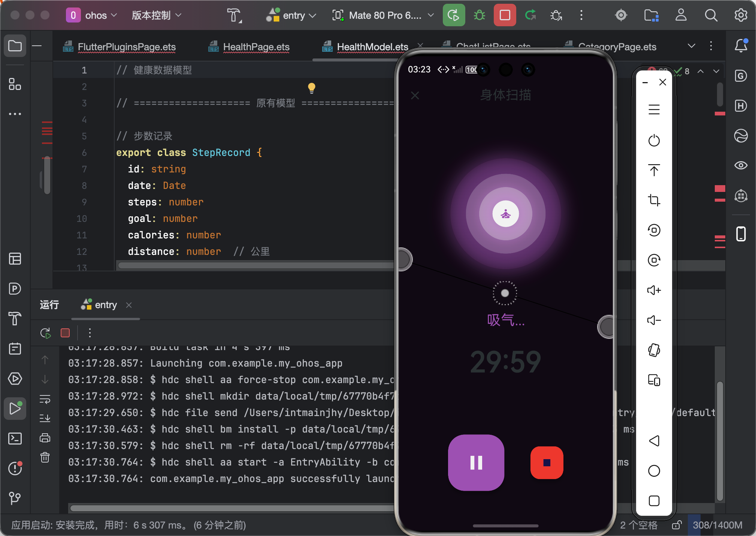Show hidden editor tabs chevron
This screenshot has width=756, height=536.
click(x=692, y=46)
